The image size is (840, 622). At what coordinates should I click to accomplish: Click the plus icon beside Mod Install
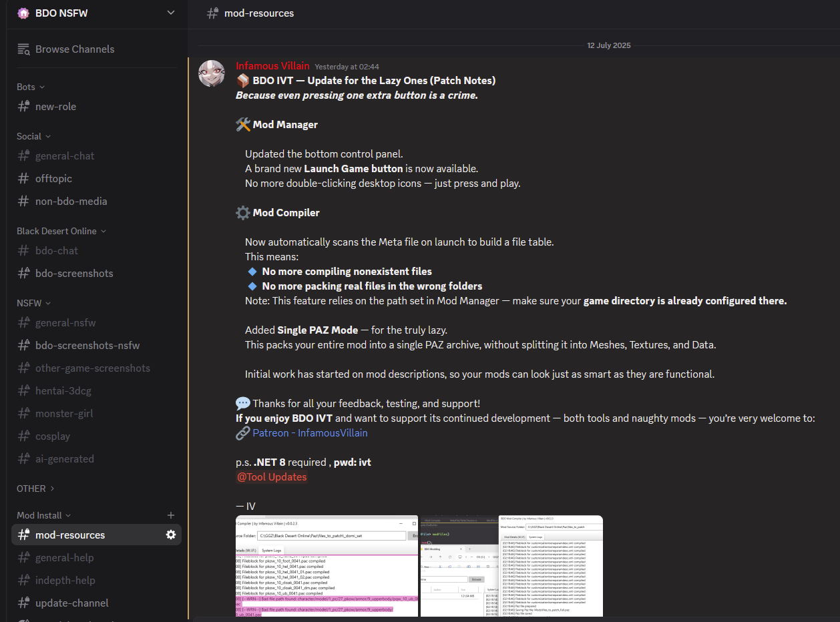point(171,515)
